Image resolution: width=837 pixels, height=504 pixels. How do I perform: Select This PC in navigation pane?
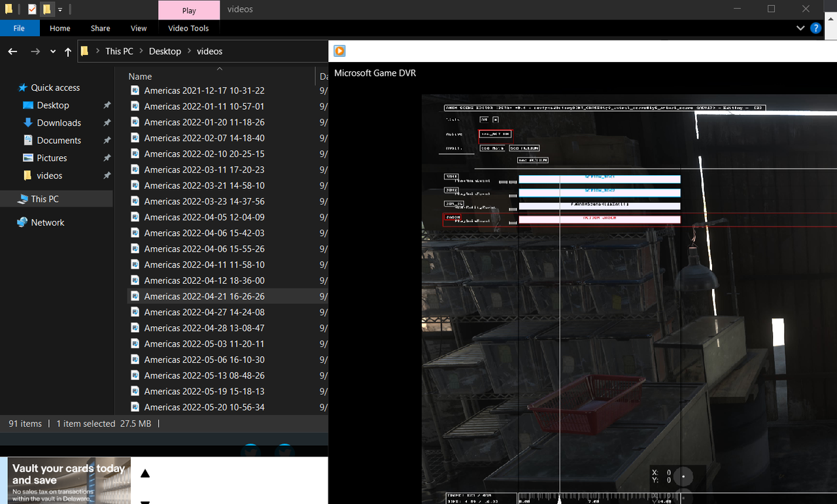(44, 199)
